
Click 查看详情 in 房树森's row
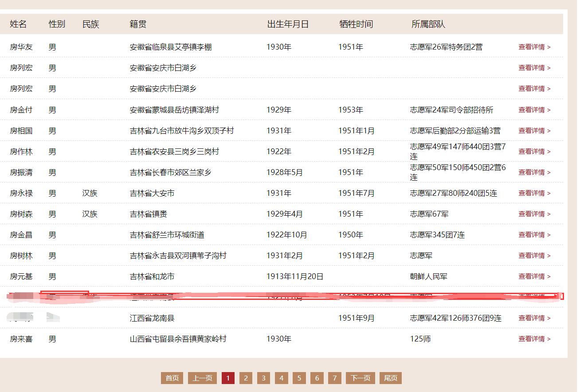coord(534,214)
